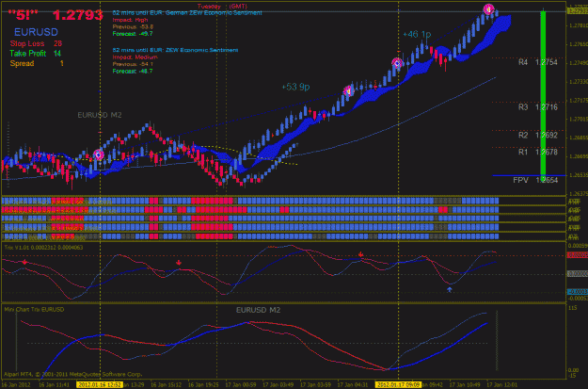Image resolution: width=588 pixels, height=389 pixels.
Task: Click the R2 1.2692 pivot label
Action: (538, 136)
